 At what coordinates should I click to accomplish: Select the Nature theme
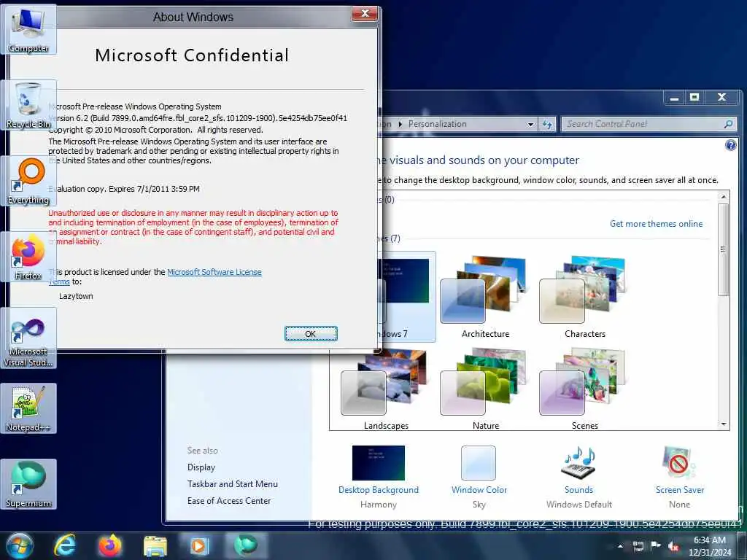(x=485, y=389)
